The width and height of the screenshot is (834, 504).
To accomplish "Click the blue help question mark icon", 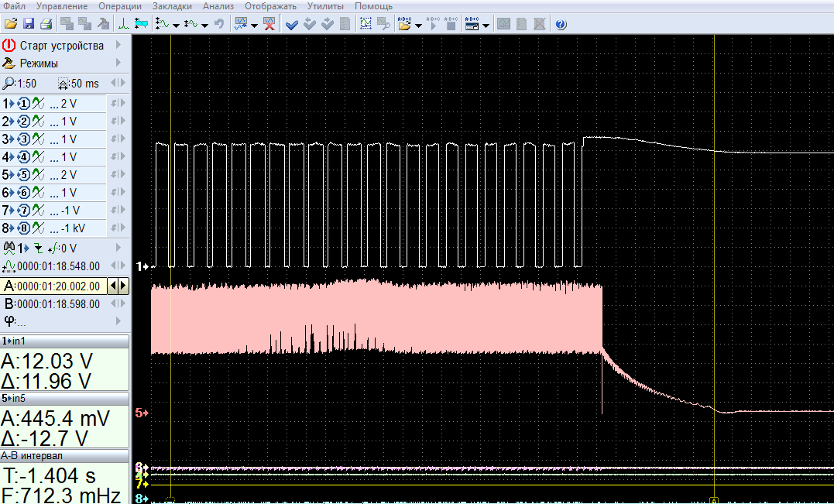I will [x=561, y=24].
